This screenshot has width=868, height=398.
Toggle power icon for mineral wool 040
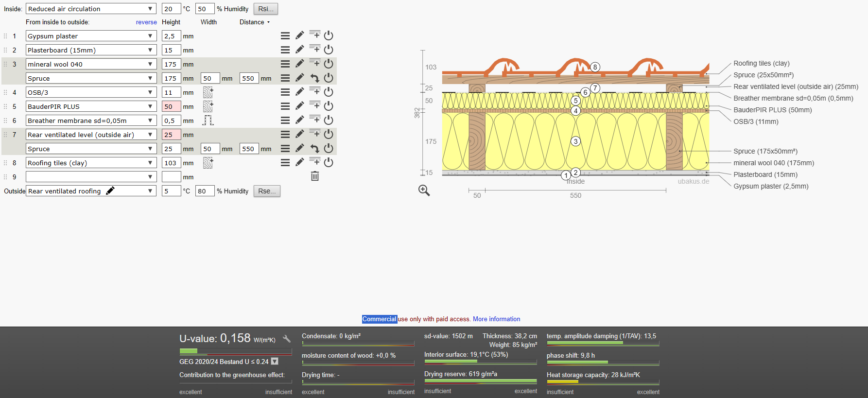(329, 64)
